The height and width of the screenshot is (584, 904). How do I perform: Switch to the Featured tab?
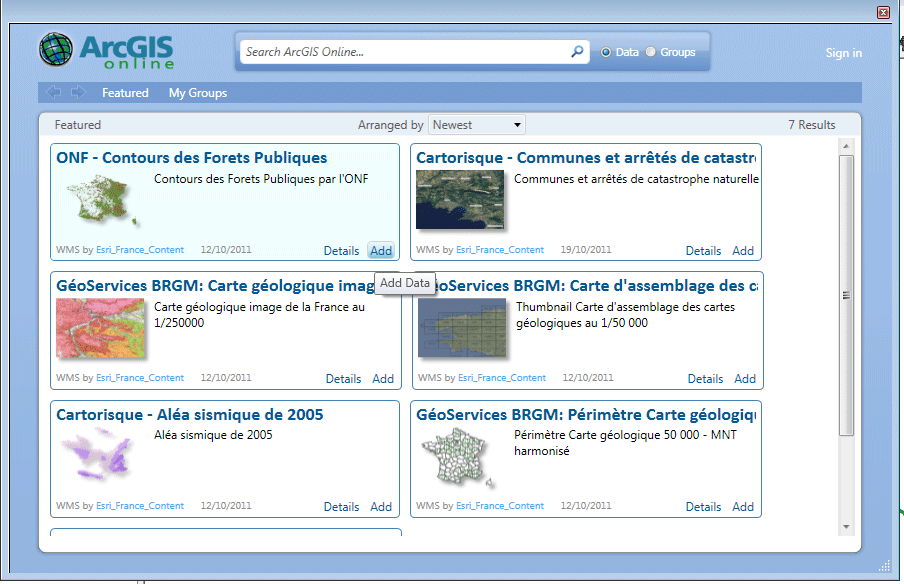(x=125, y=93)
